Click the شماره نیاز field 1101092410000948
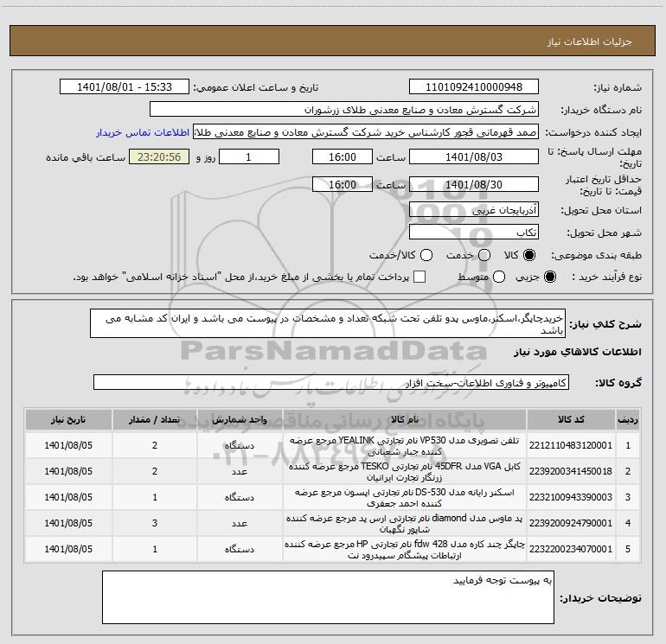The width and height of the screenshot is (666, 644). [474, 86]
